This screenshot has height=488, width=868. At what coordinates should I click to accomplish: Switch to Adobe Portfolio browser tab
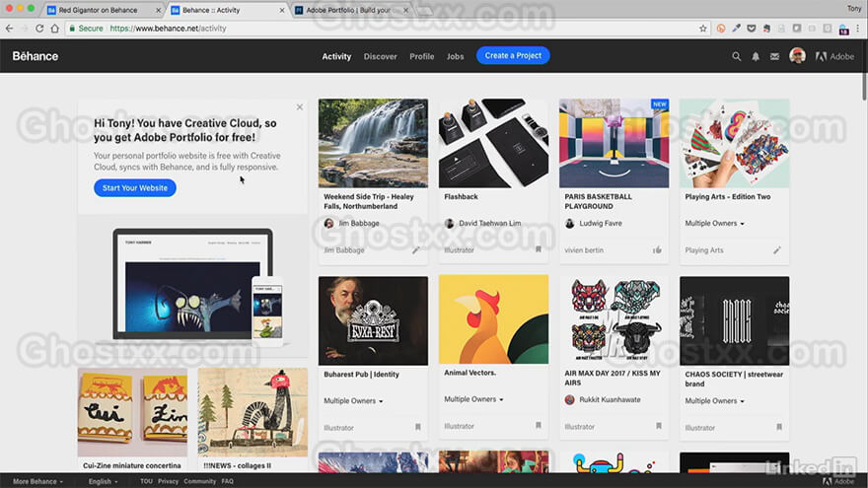point(352,10)
